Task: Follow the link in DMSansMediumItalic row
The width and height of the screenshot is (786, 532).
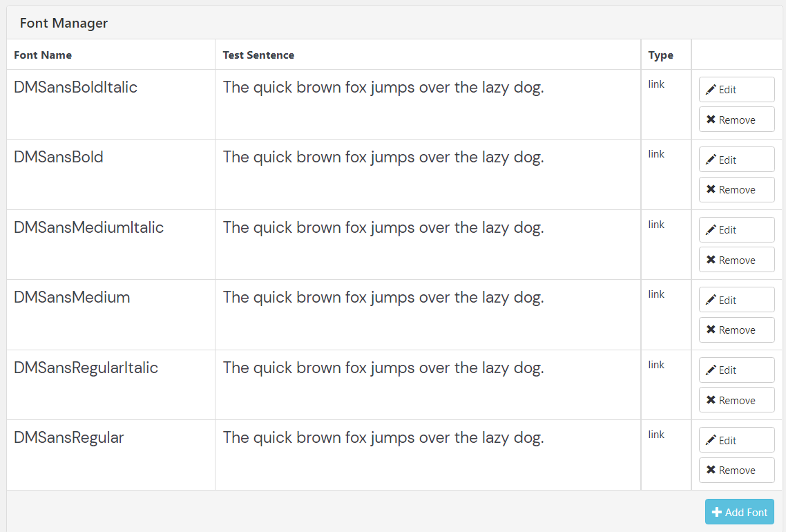Action: pyautogui.click(x=656, y=225)
